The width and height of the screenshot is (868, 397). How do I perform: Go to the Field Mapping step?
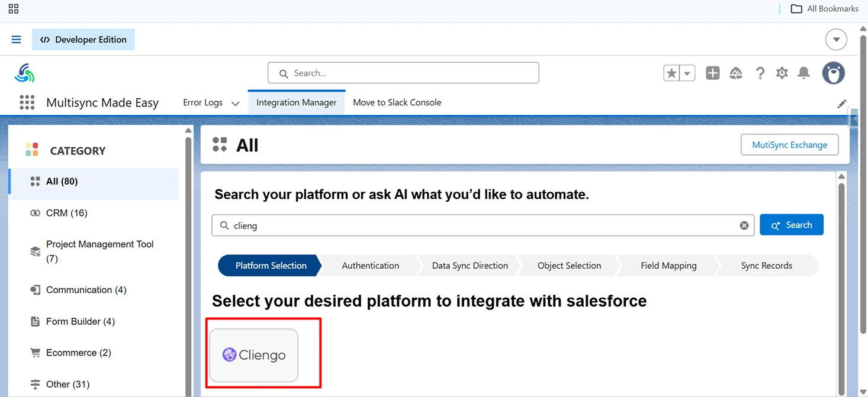(668, 266)
